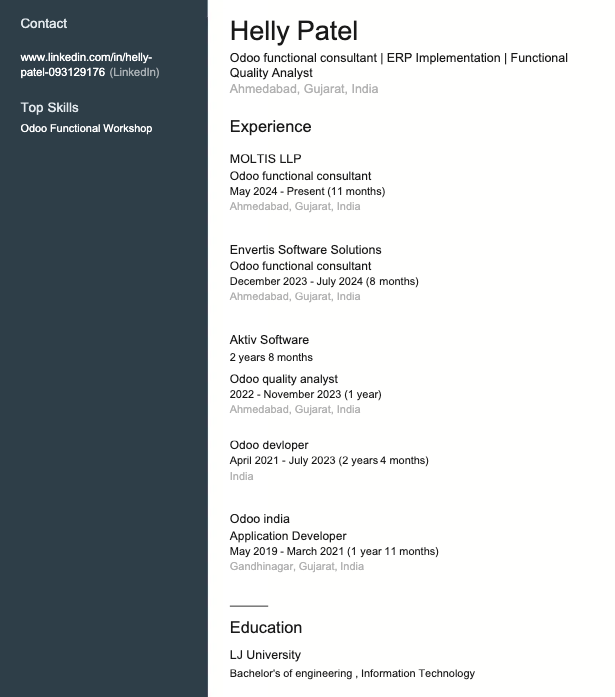The height and width of the screenshot is (697, 615).
Task: Click the Education section heading
Action: tap(265, 627)
